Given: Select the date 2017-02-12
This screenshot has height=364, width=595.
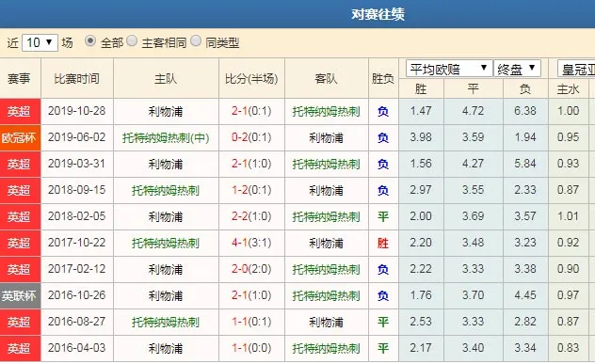Looking at the screenshot, I should click(x=76, y=269).
